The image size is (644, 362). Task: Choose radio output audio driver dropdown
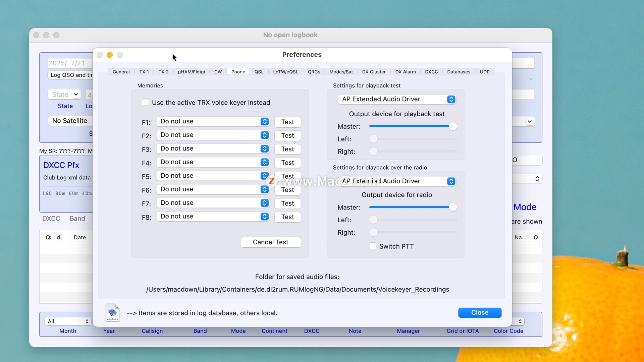pos(397,181)
